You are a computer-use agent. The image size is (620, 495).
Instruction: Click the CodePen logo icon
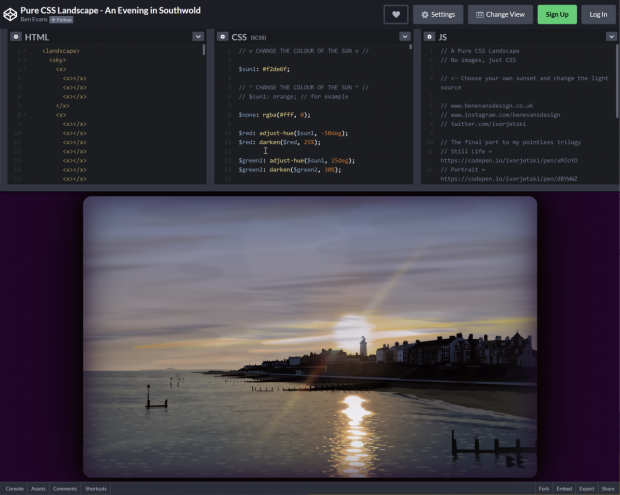[10, 13]
